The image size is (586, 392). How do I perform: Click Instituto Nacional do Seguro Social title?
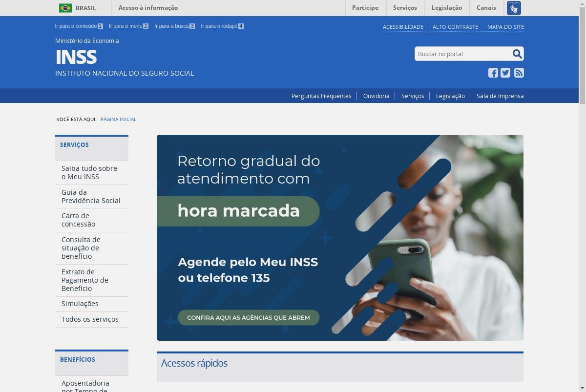(x=125, y=73)
